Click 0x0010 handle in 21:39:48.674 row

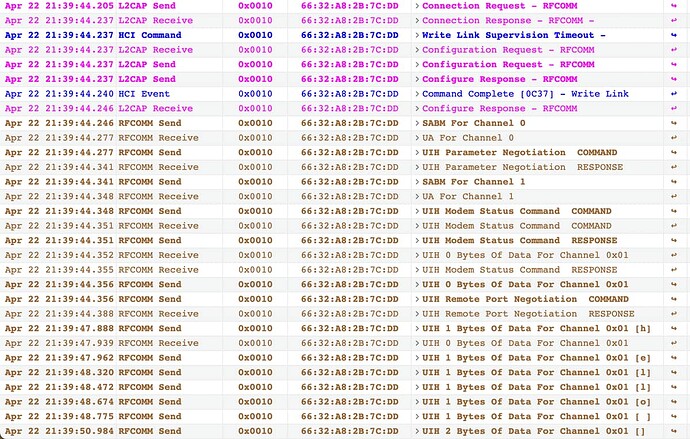(255, 402)
